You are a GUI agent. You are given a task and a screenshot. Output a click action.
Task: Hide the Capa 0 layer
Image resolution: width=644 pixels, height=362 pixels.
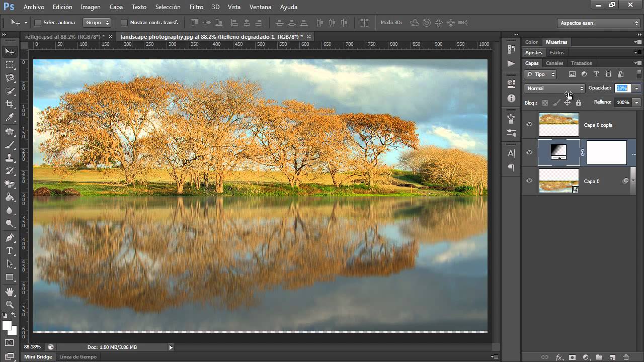(x=529, y=181)
